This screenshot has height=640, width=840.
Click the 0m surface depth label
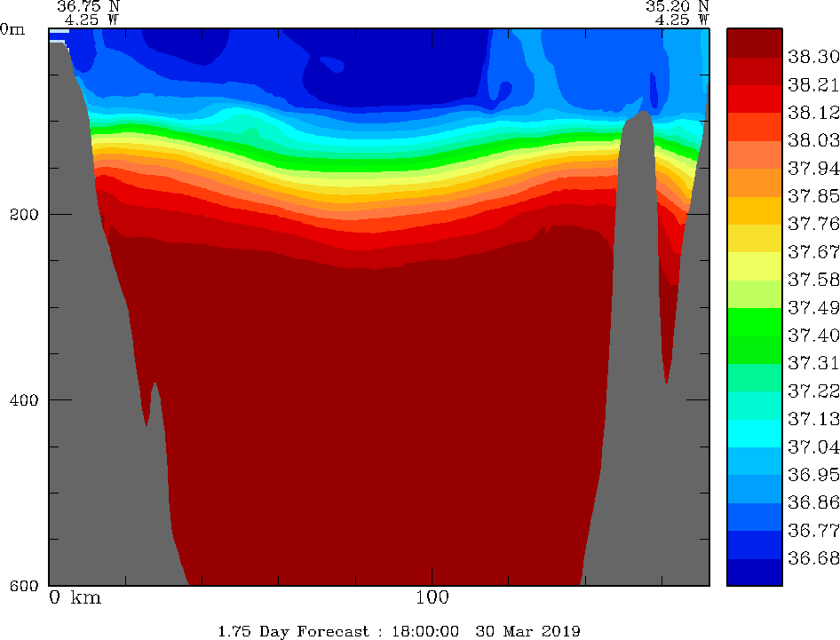(12, 28)
